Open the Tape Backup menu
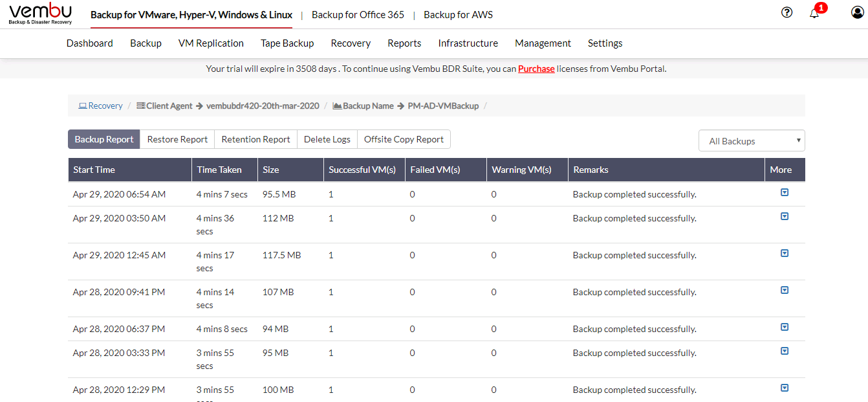 coord(287,43)
